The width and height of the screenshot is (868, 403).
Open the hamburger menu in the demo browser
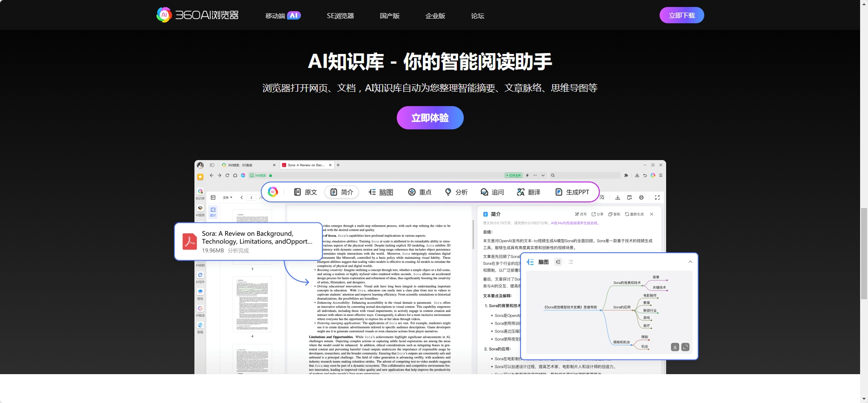661,175
